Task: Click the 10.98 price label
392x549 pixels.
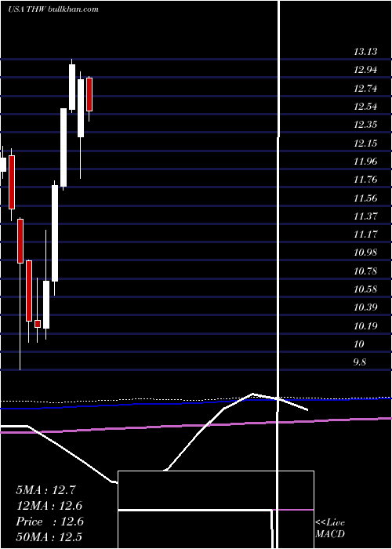Action: tap(365, 253)
